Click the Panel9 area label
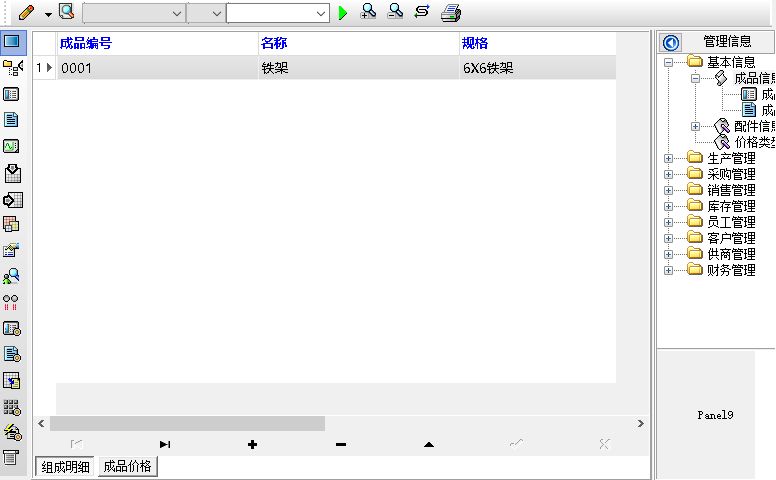The image size is (776, 480). click(715, 415)
